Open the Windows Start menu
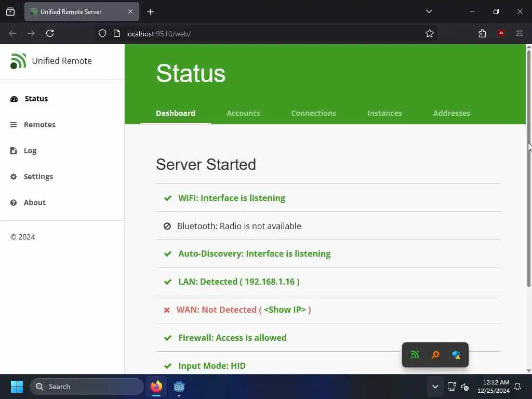Image resolution: width=532 pixels, height=399 pixels. coord(17,387)
